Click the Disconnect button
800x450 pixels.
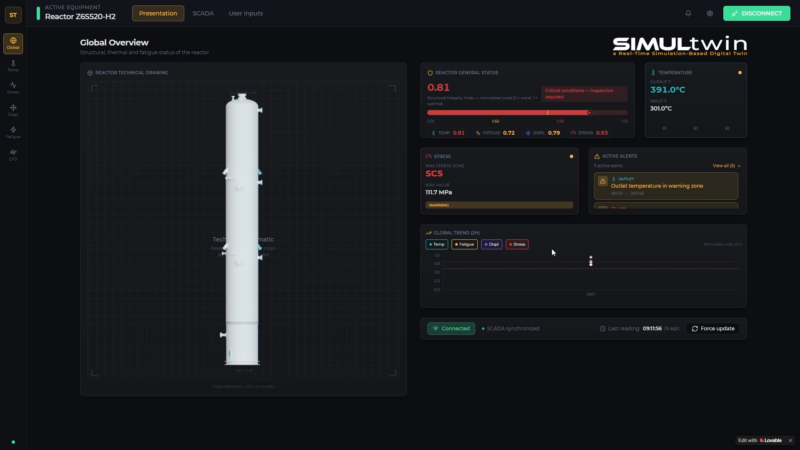coord(757,13)
